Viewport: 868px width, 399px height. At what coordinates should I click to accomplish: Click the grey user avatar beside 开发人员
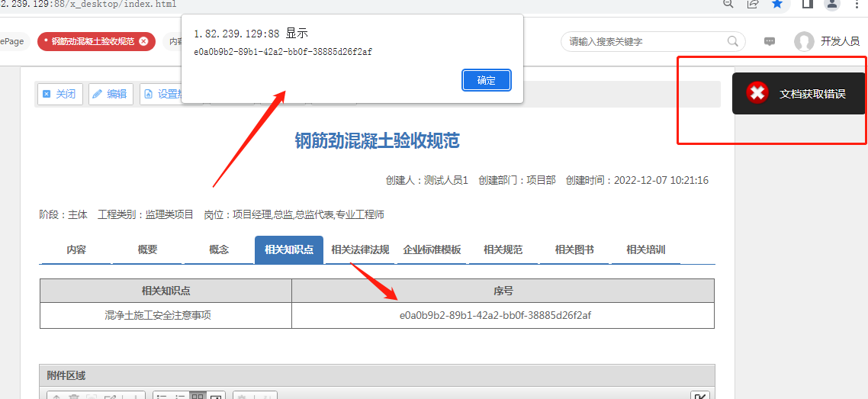[804, 41]
